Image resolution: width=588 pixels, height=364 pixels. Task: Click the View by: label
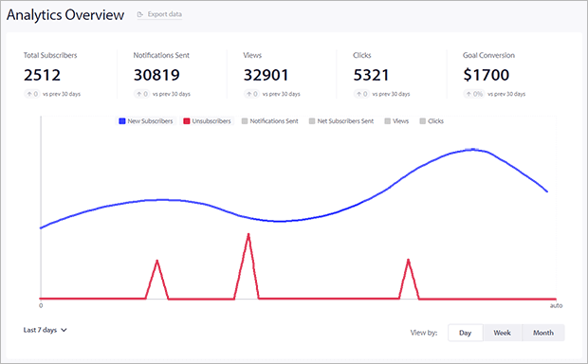(x=424, y=333)
